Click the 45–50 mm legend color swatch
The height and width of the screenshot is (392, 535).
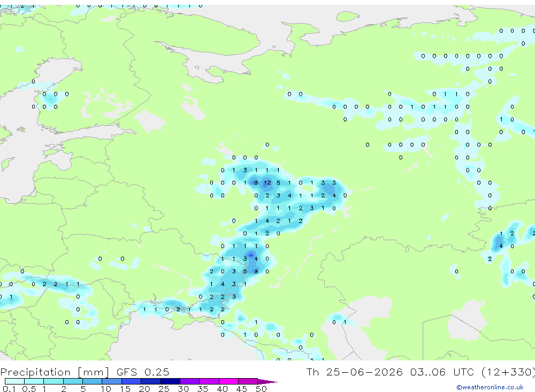coord(248,381)
